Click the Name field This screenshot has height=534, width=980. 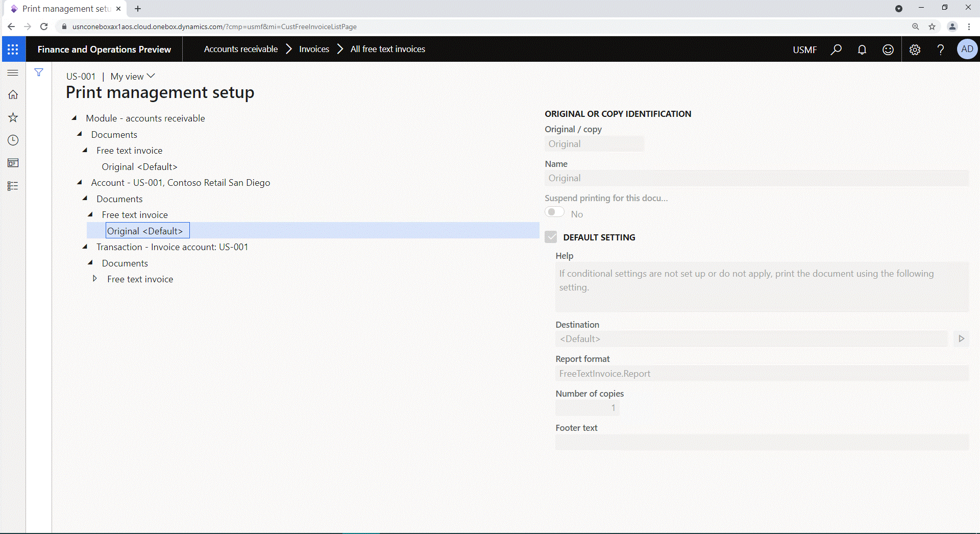pos(756,178)
